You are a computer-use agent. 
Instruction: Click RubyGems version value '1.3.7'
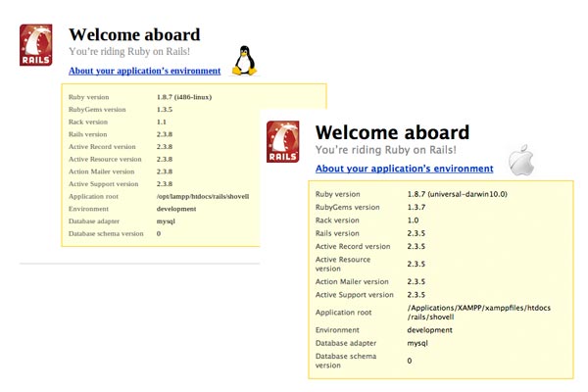click(416, 207)
